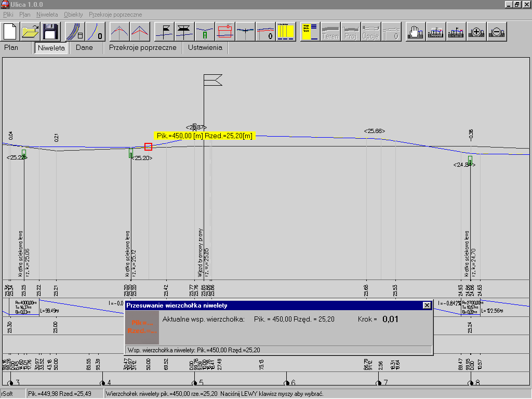532x399 pixels.
Task: Click the green letter A marker icon
Action: coord(205,32)
